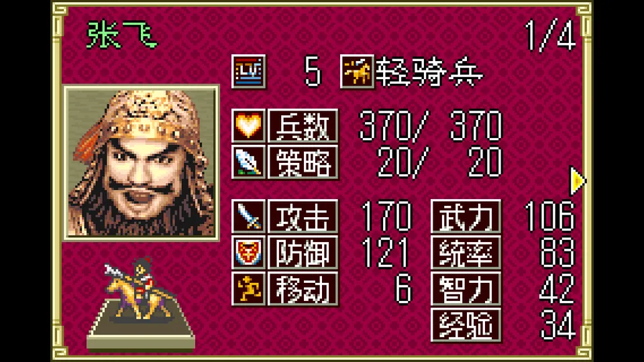Viewport: 644px width, 362px height.
Task: Click the level badge icon
Action: tap(248, 72)
